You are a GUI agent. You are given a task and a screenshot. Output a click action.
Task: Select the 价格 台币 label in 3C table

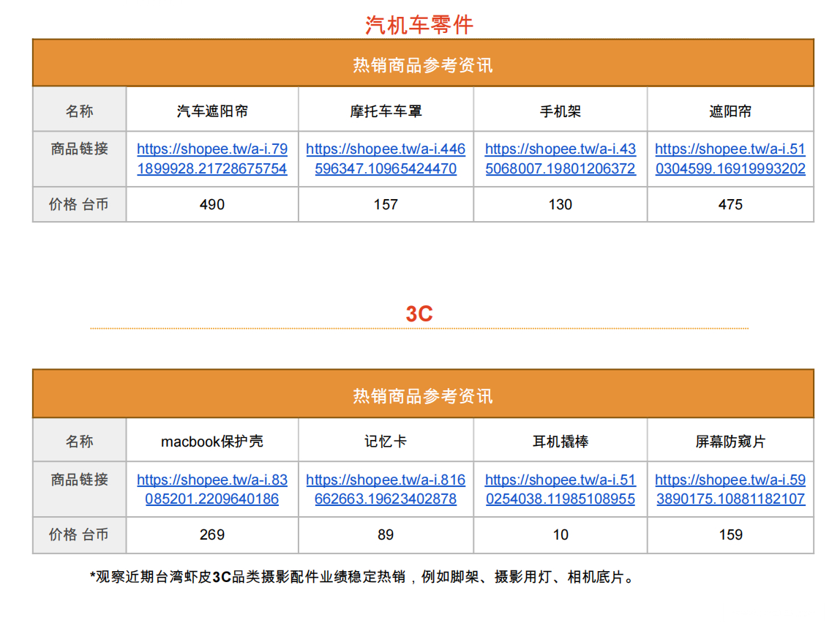79,535
